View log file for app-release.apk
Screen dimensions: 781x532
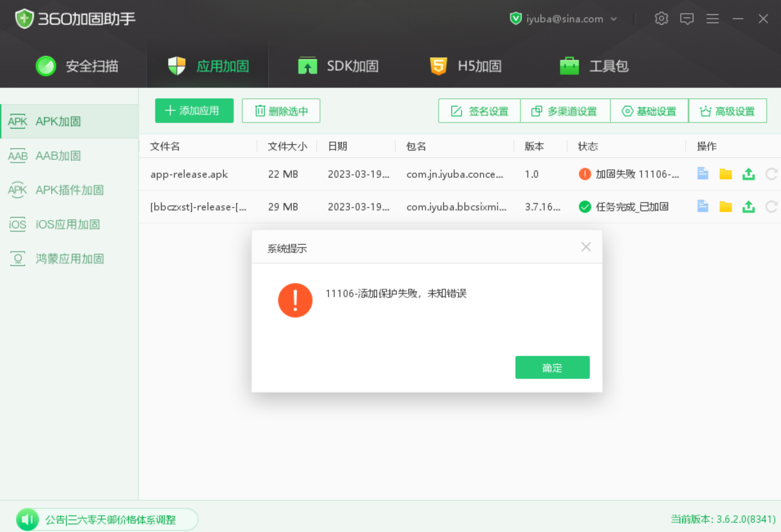click(x=702, y=174)
